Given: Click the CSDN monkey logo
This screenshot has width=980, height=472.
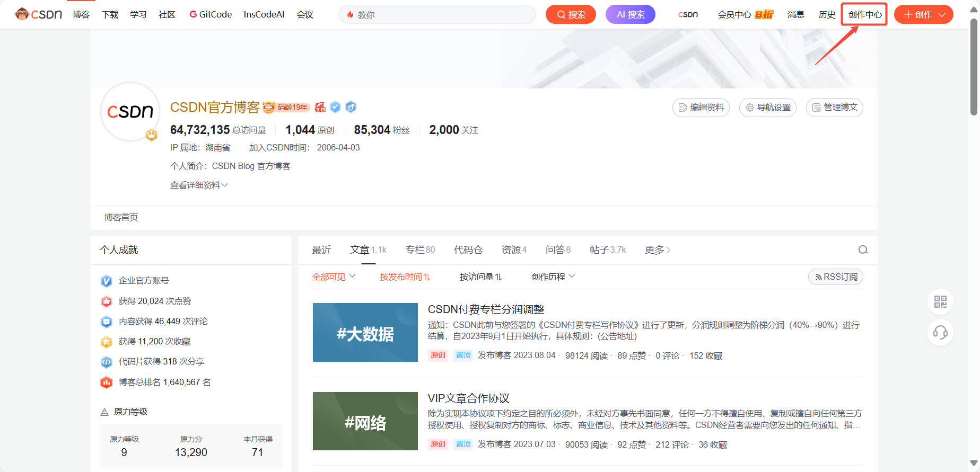Looking at the screenshot, I should pyautogui.click(x=38, y=14).
